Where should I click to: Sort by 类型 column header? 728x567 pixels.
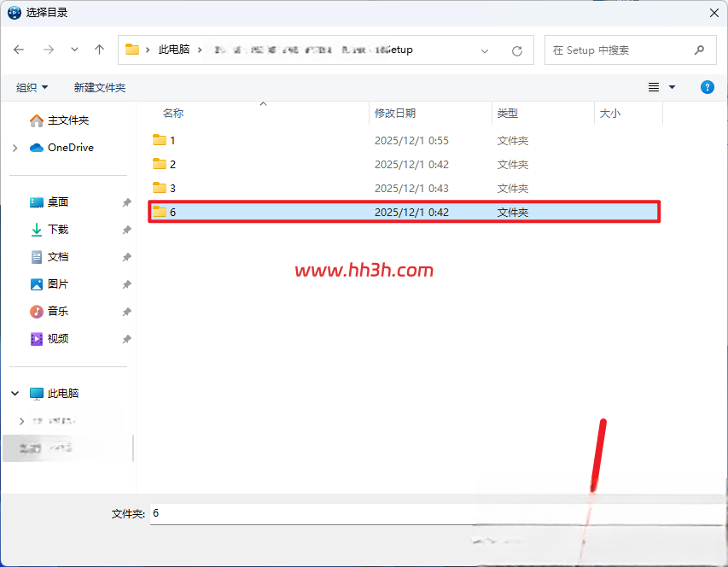coord(508,114)
